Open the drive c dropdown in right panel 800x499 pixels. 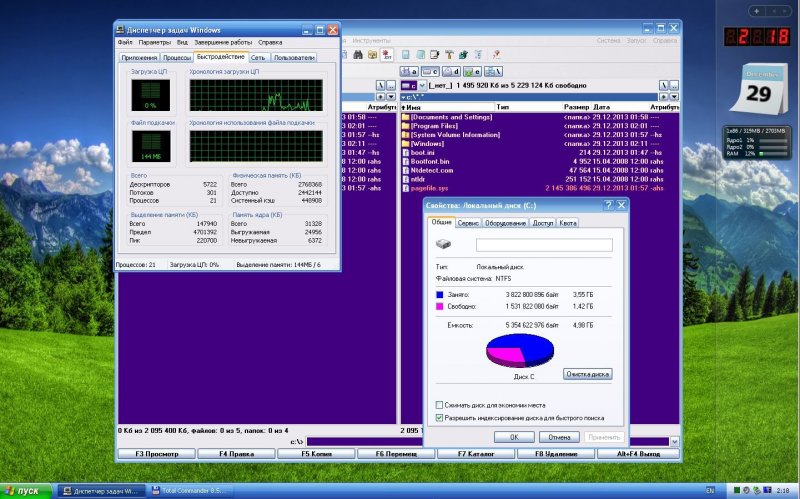coord(422,85)
